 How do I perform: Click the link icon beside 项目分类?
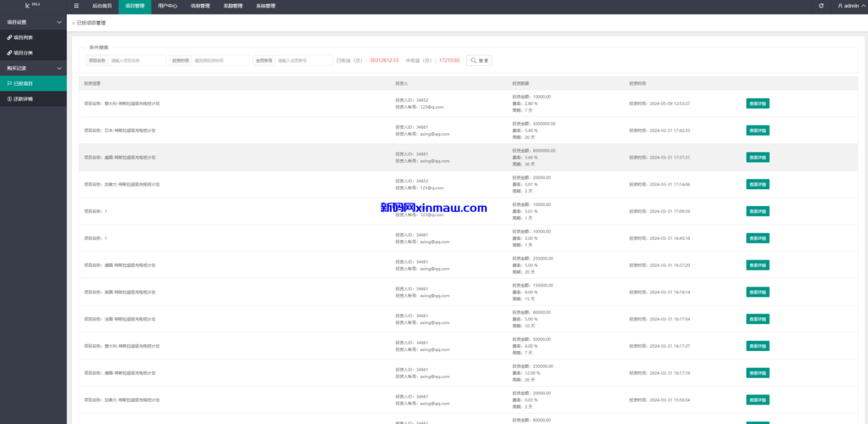click(9, 53)
